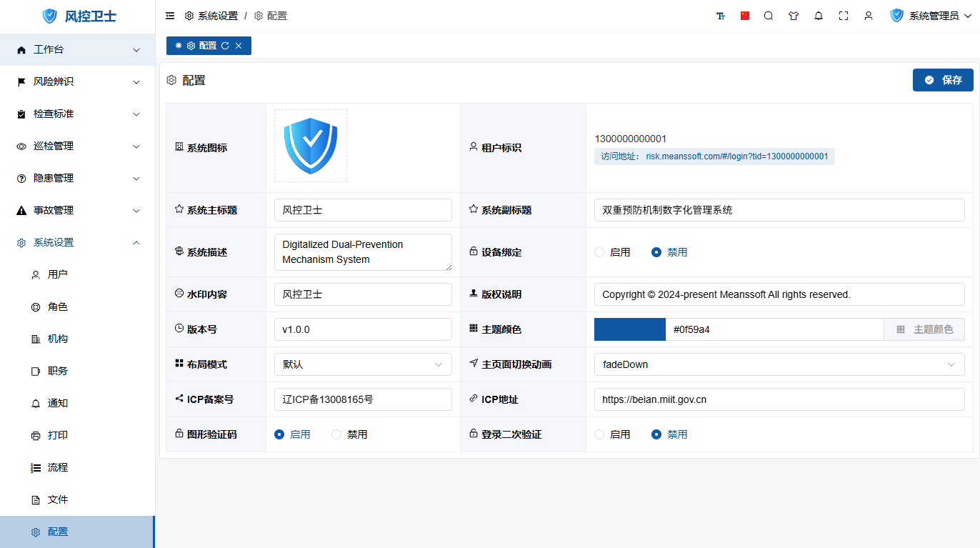
Task: Expand the 风险辨识 sidebar menu
Action: click(x=77, y=81)
